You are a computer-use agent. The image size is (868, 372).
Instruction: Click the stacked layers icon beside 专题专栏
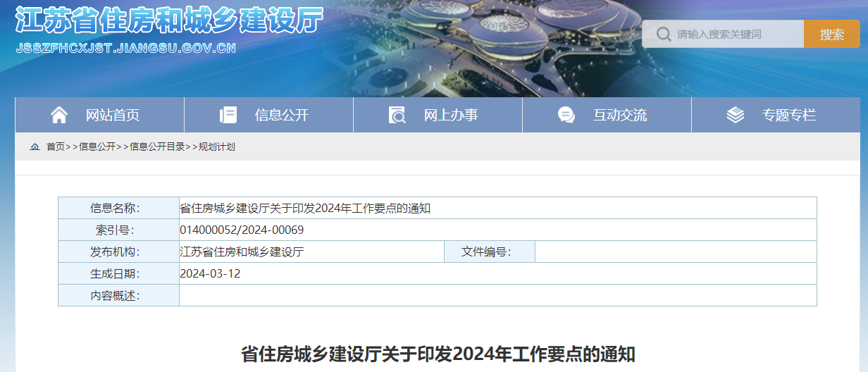(735, 115)
